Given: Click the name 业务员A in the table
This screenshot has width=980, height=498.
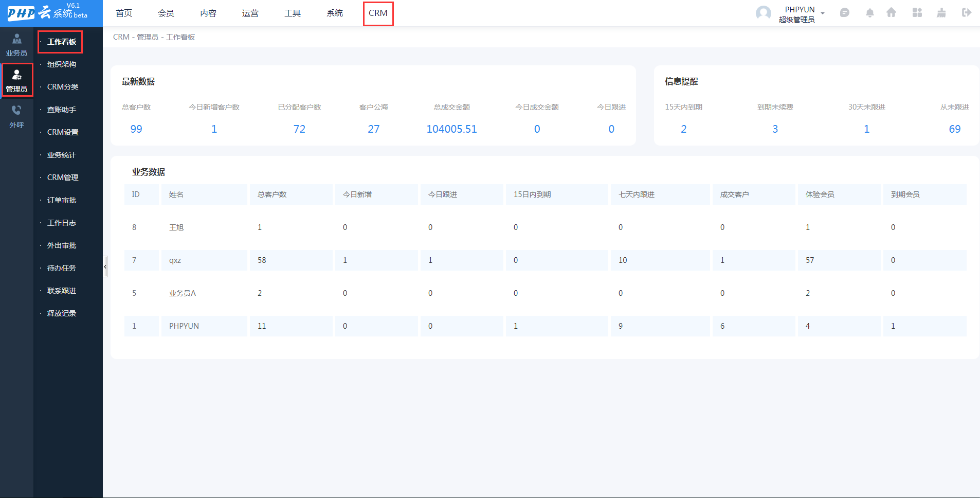Looking at the screenshot, I should pyautogui.click(x=183, y=293).
